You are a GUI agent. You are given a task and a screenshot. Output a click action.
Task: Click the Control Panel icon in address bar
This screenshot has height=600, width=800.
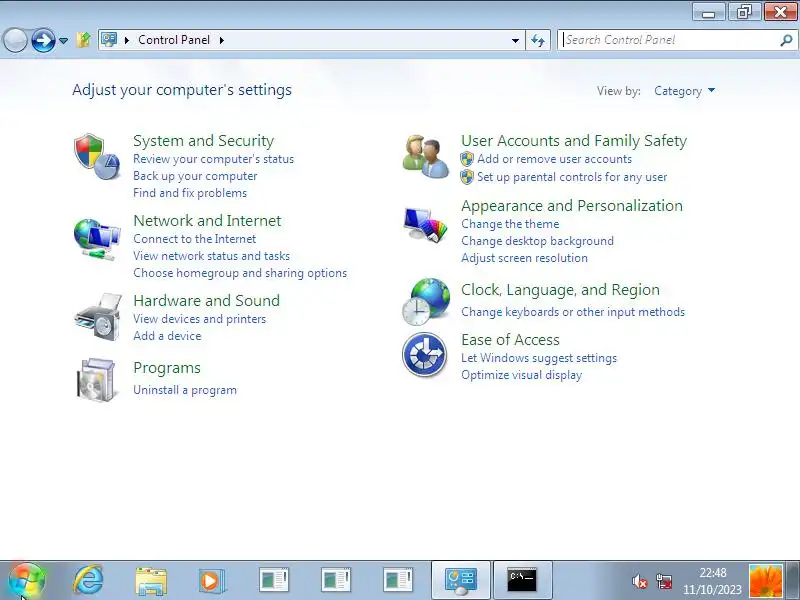click(x=109, y=39)
